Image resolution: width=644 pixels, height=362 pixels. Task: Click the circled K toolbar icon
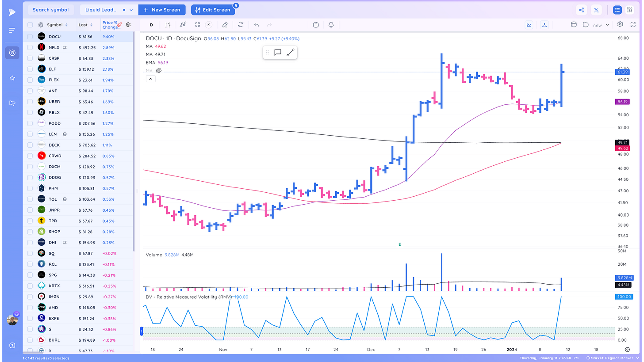pyautogui.click(x=209, y=25)
